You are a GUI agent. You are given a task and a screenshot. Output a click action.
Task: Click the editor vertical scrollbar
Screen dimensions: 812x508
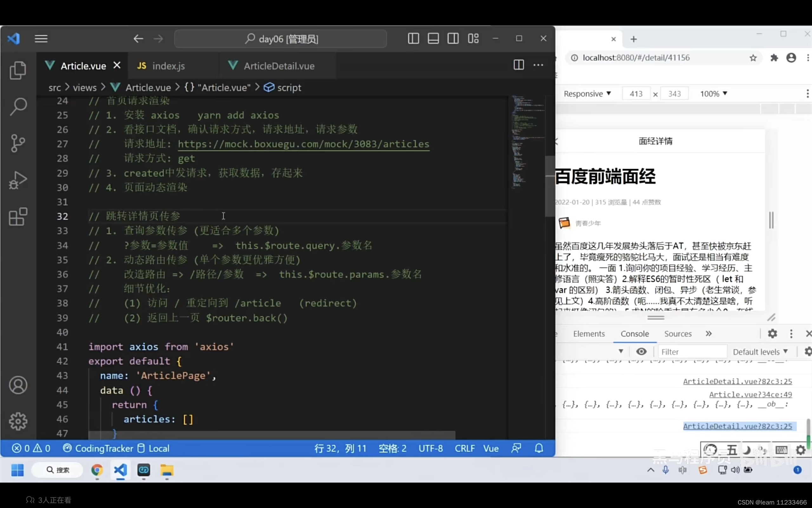click(550, 186)
